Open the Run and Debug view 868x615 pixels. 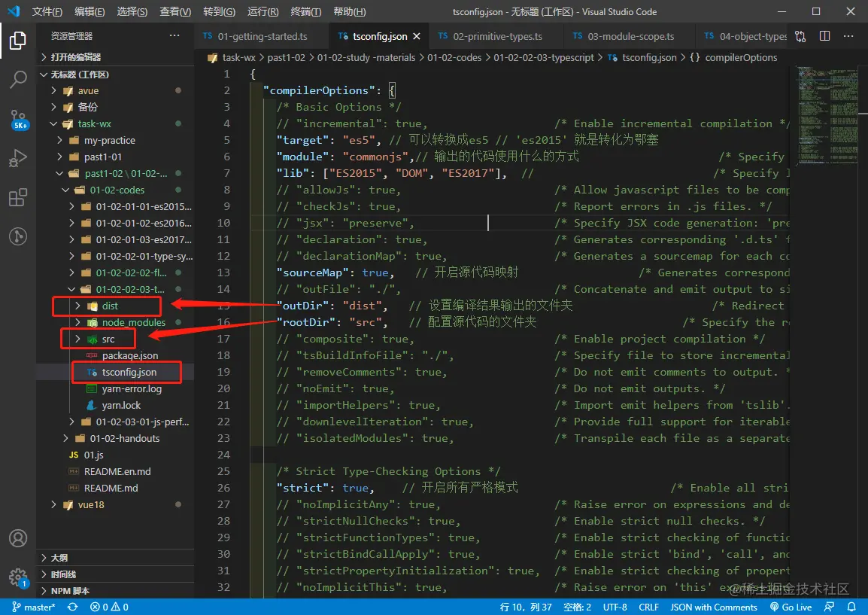coord(18,159)
